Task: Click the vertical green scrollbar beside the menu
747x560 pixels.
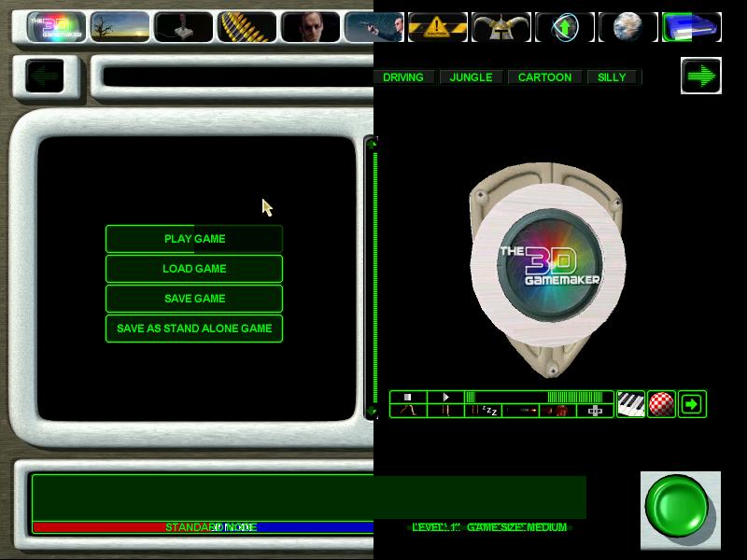Action: coord(375,278)
